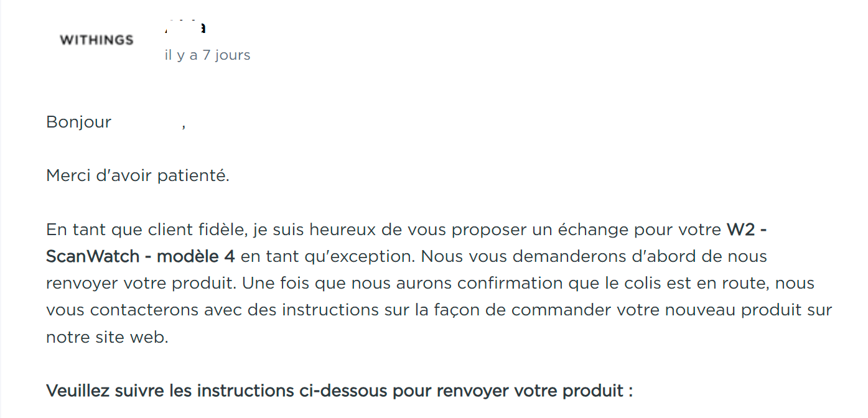The image size is (868, 418).
Task: Click the bold "Veuillez suivre les instructions" heading
Action: click(x=168, y=391)
